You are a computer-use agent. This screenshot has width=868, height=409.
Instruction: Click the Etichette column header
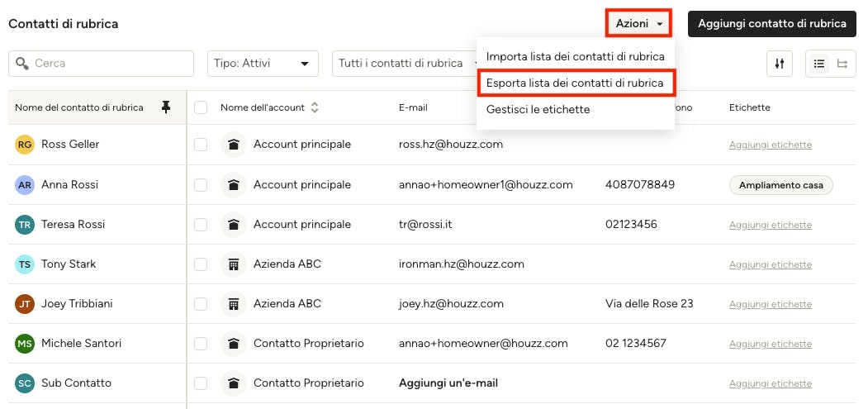[x=750, y=107]
